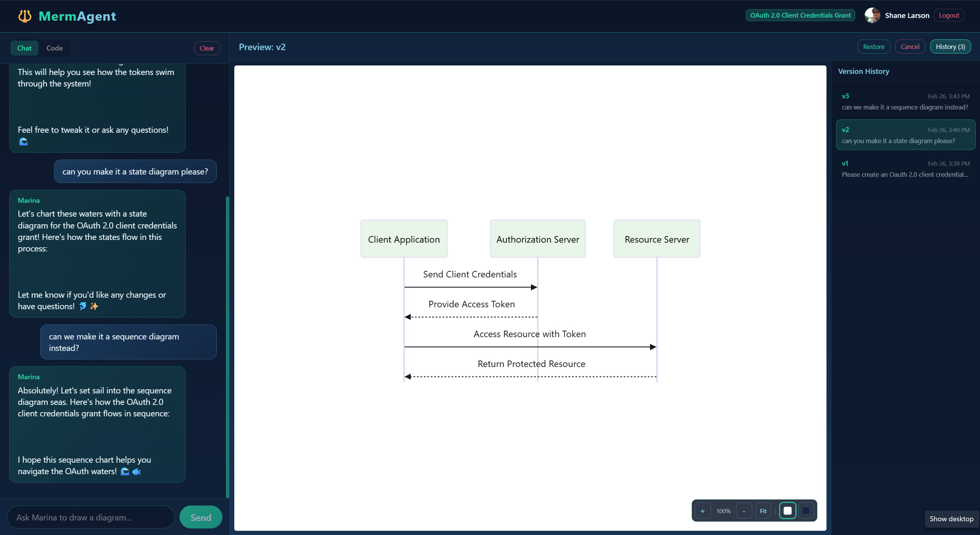
Task: Click the Send button
Action: [x=200, y=517]
